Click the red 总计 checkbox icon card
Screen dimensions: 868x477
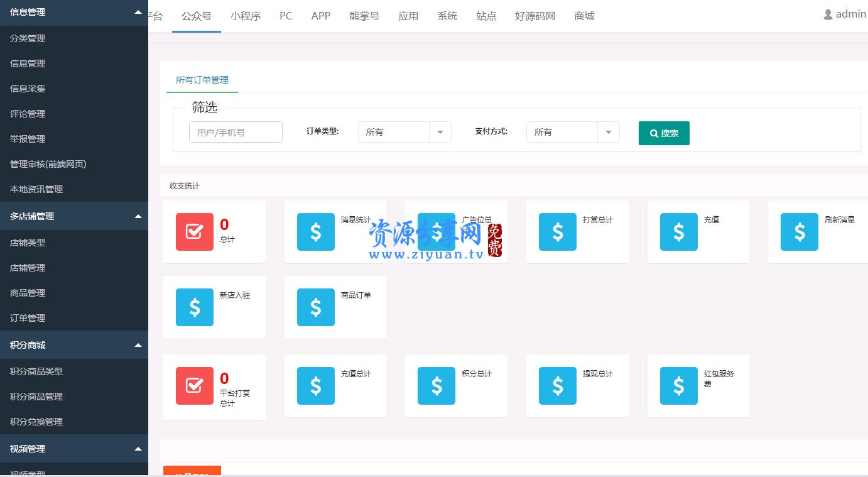[x=195, y=232]
